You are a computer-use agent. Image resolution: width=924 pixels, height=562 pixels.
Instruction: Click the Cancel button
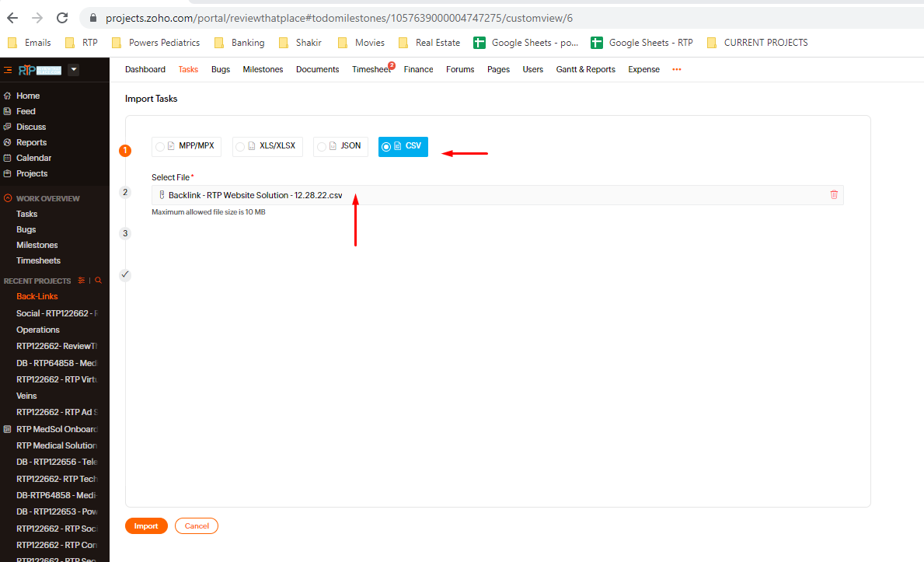point(197,526)
